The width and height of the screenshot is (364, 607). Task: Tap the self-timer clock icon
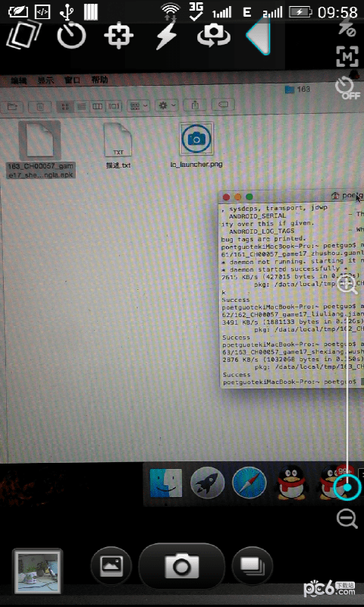pos(71,34)
